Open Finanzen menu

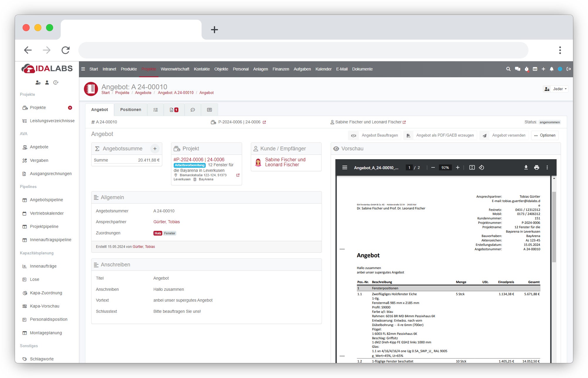point(281,69)
